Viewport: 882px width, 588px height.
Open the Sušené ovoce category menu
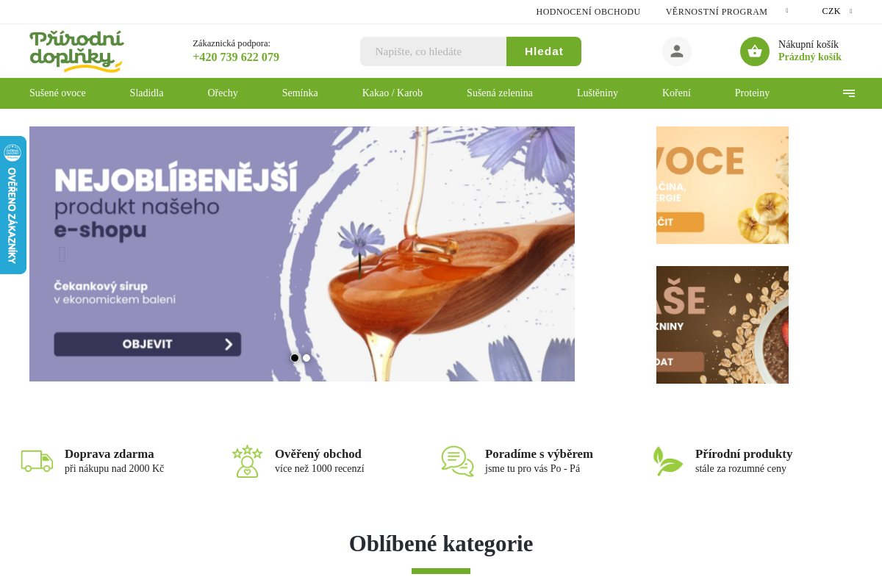[x=57, y=93]
